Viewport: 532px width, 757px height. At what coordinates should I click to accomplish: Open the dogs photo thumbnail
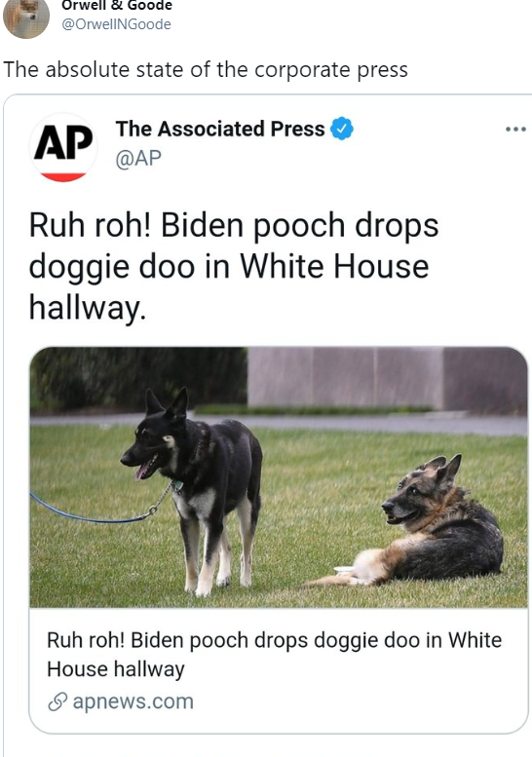(x=279, y=477)
